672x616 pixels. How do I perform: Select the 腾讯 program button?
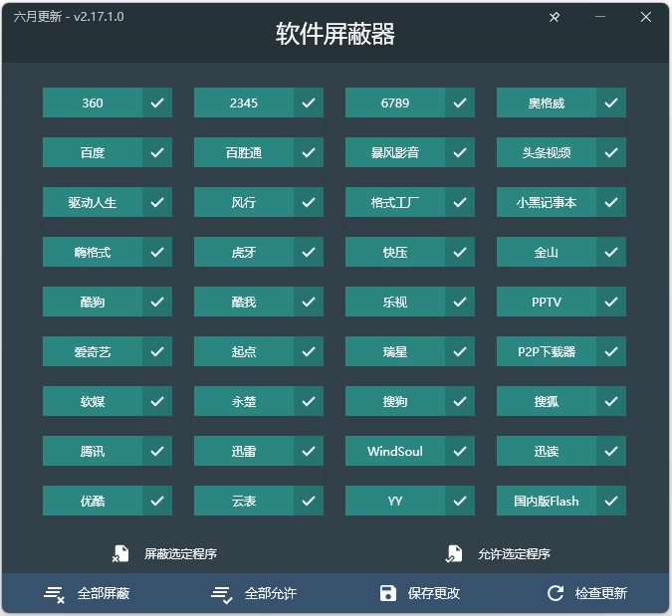pyautogui.click(x=93, y=451)
